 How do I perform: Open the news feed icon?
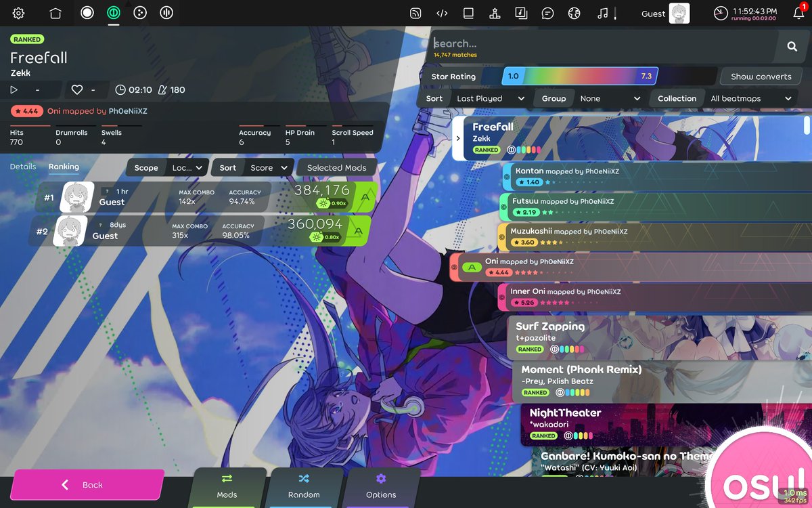pos(415,13)
